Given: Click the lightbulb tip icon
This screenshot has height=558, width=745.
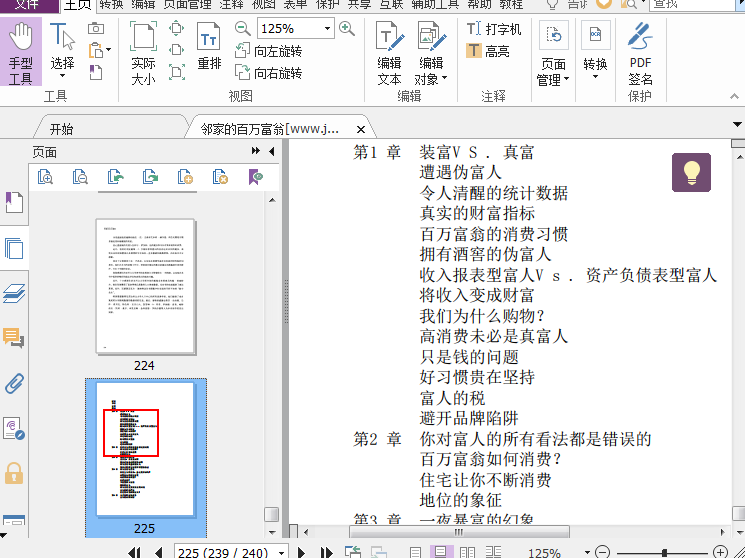Looking at the screenshot, I should (x=691, y=173).
